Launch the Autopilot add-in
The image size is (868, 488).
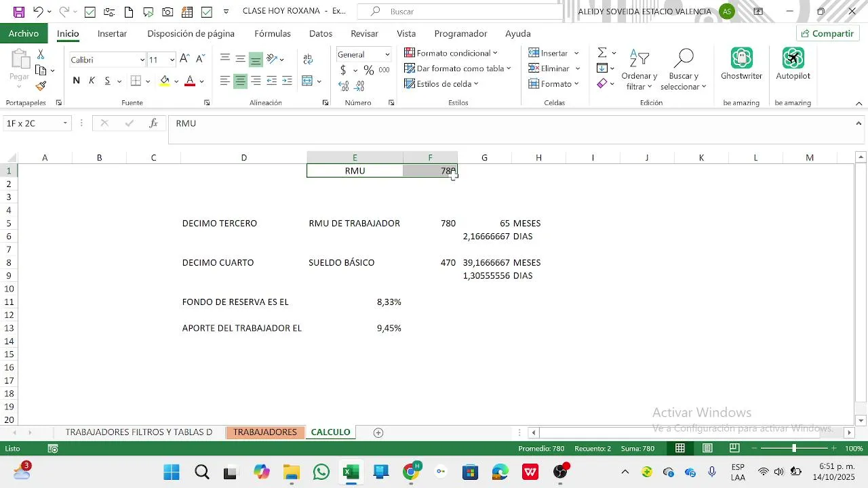[793, 64]
